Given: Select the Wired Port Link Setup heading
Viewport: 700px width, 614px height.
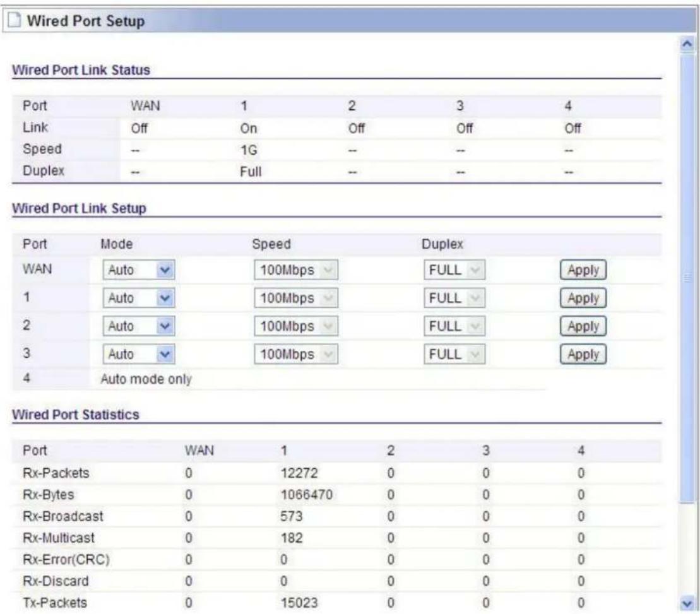Looking at the screenshot, I should pos(79,208).
